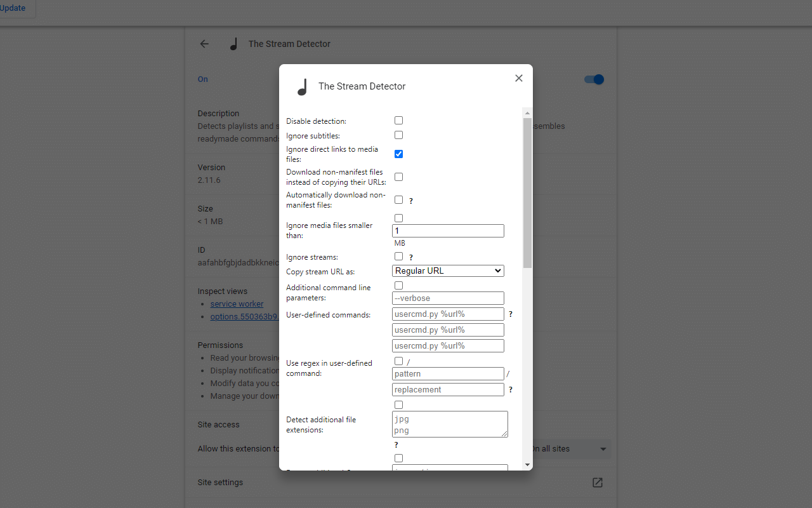This screenshot has height=508, width=812.
Task: Open Site settings external link icon
Action: (598, 483)
